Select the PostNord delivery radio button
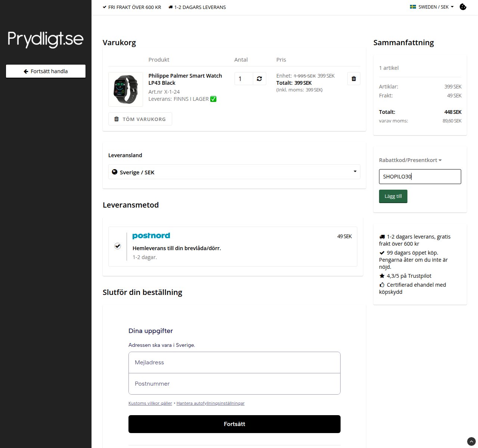The image size is (478, 448). click(118, 246)
